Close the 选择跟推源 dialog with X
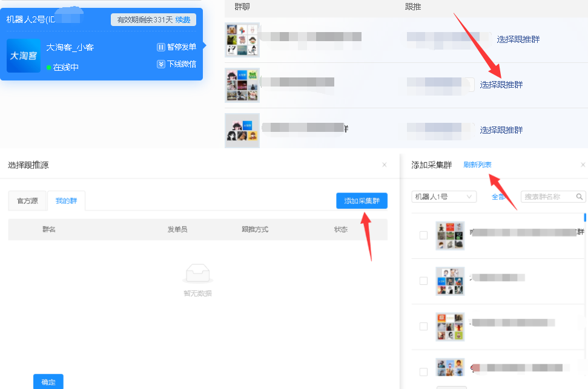Screen dimensions: 588x389 point(384,165)
